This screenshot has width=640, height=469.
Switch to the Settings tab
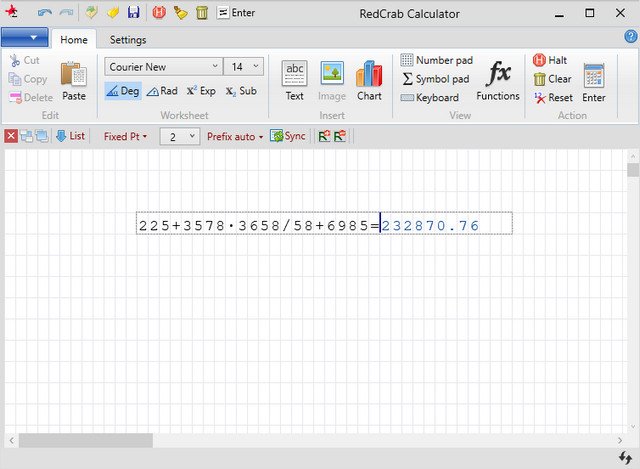(127, 40)
